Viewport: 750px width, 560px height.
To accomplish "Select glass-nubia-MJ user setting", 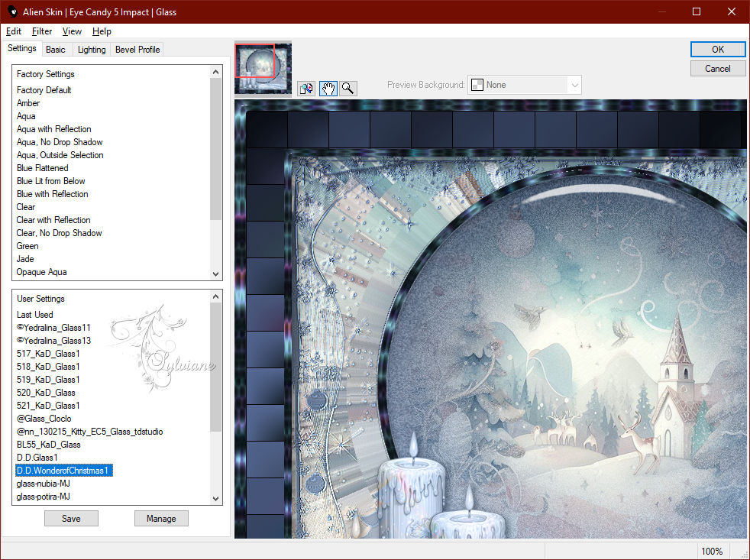I will pos(44,483).
